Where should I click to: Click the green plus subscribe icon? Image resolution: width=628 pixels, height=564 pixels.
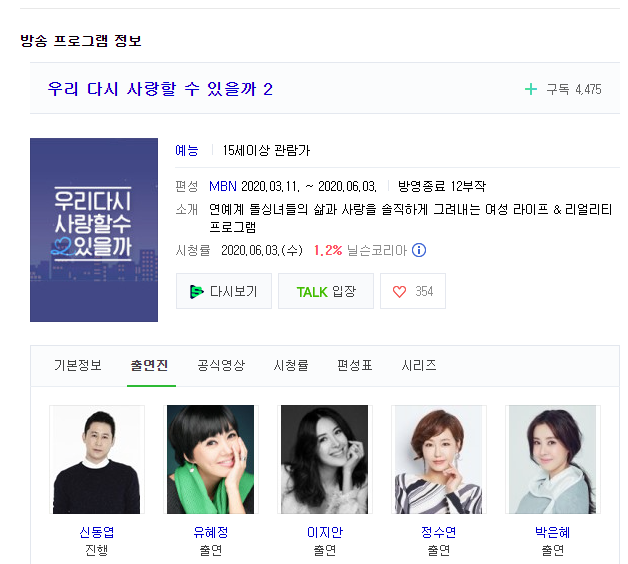531,89
